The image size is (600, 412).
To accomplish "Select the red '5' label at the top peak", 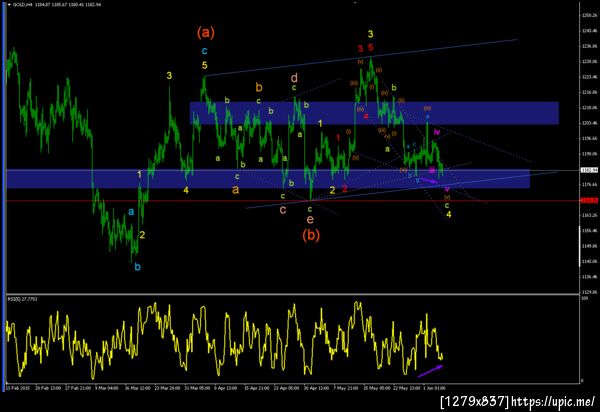I will click(x=370, y=47).
